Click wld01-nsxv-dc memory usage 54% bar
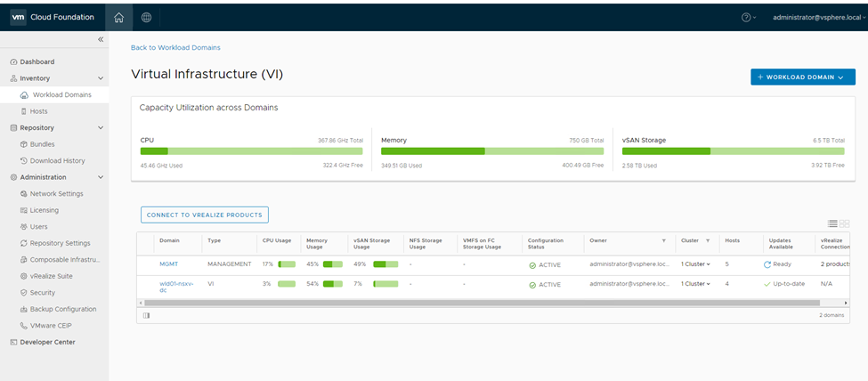This screenshot has height=381, width=868. tap(333, 284)
